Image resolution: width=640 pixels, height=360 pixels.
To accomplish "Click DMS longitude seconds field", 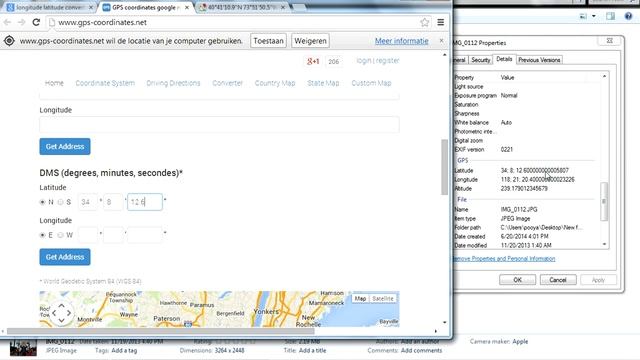I will (x=145, y=235).
